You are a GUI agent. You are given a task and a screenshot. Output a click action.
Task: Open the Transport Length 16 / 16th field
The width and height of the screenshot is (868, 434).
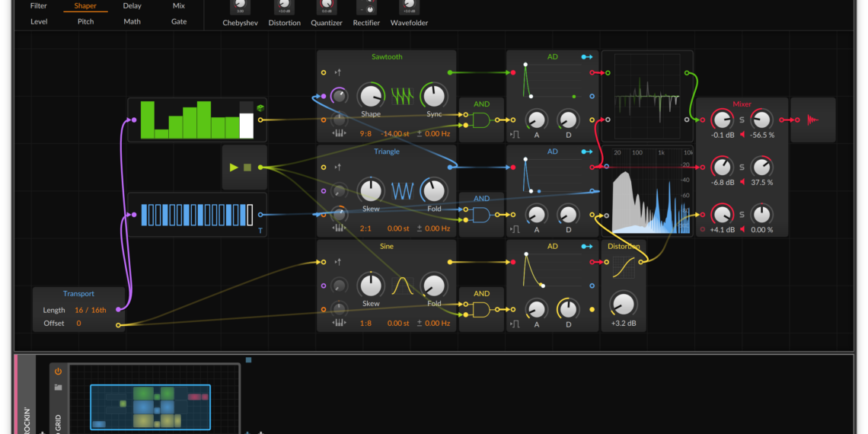click(91, 310)
